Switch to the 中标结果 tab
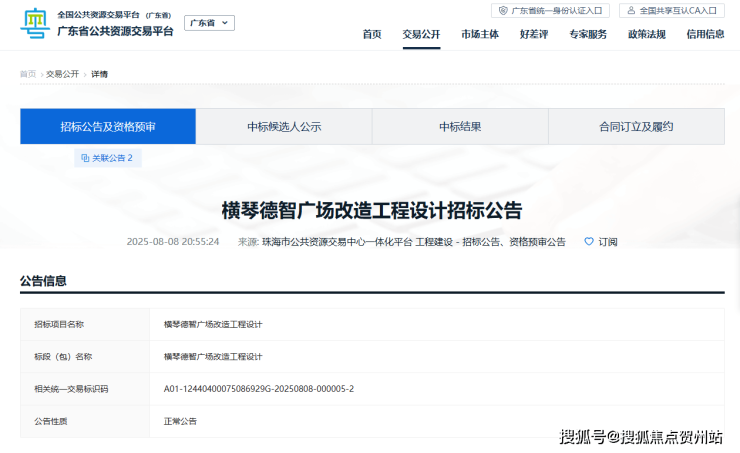 pyautogui.click(x=460, y=126)
